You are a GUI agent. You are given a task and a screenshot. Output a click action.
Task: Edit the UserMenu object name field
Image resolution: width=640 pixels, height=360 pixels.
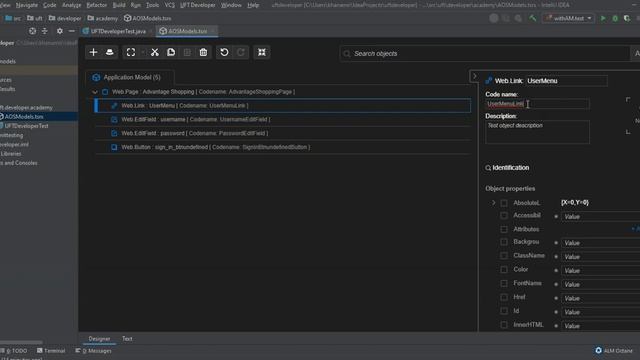click(x=566, y=81)
